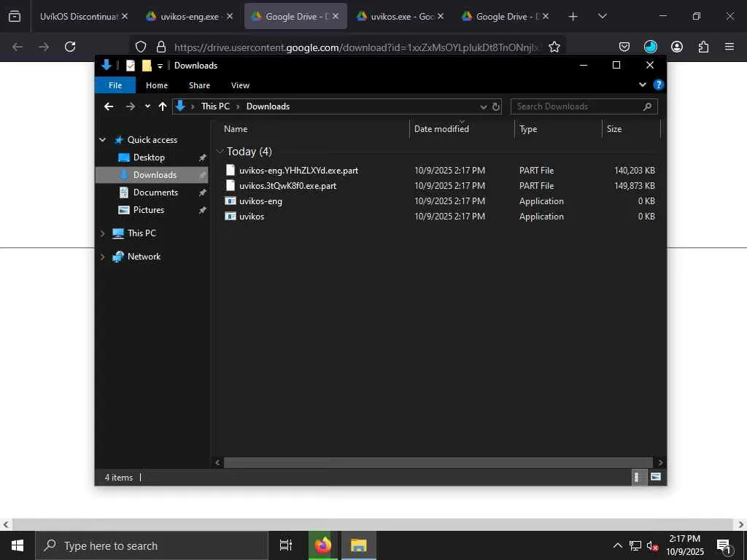Open the Customize Quick Access Toolbar dropdown
Image resolution: width=747 pixels, height=560 pixels.
(x=160, y=66)
